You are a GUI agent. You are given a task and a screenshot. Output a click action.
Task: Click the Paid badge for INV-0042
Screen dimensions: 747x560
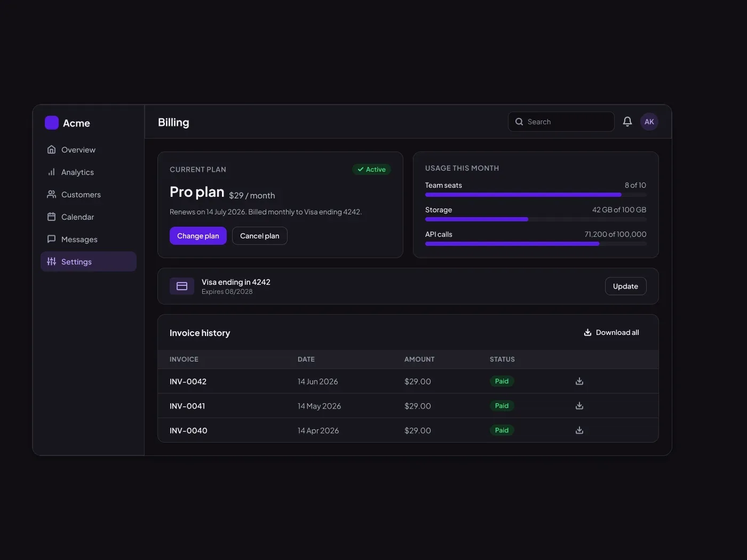(502, 381)
